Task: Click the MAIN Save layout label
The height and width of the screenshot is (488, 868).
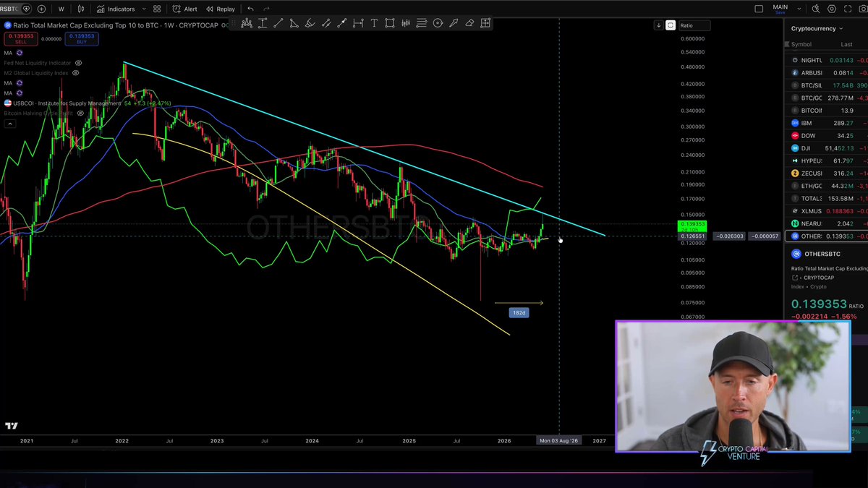Action: tap(780, 9)
